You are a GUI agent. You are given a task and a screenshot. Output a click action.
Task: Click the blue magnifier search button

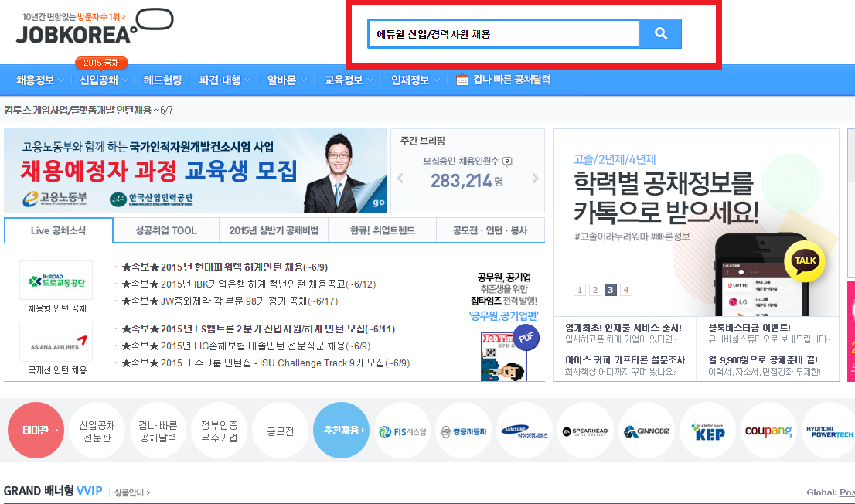pos(660,34)
